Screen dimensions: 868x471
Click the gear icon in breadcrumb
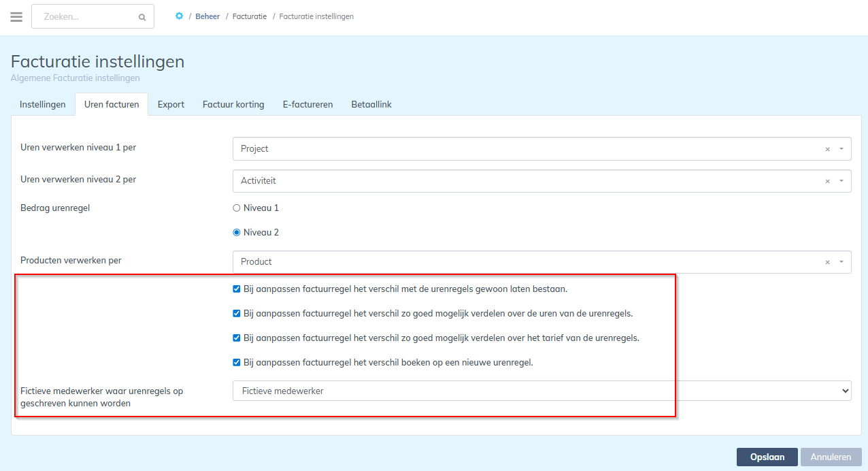pyautogui.click(x=179, y=16)
